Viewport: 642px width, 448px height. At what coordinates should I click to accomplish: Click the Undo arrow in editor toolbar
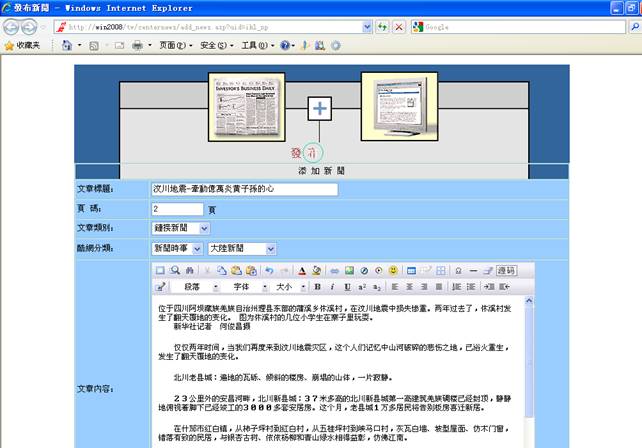269,271
